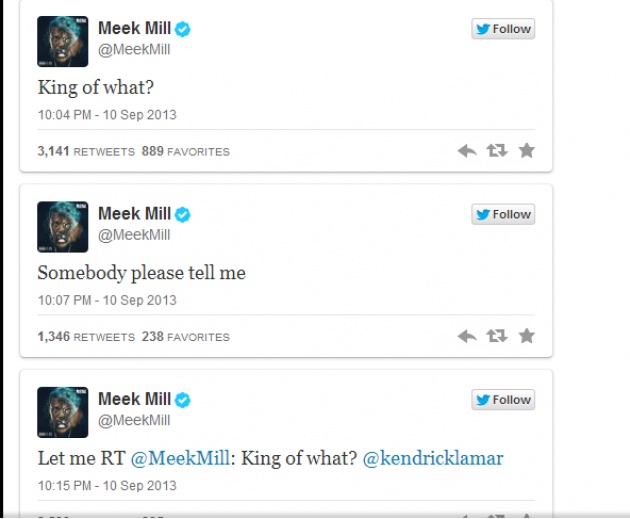
Task: View the 238 favorites count
Action: 186,337
